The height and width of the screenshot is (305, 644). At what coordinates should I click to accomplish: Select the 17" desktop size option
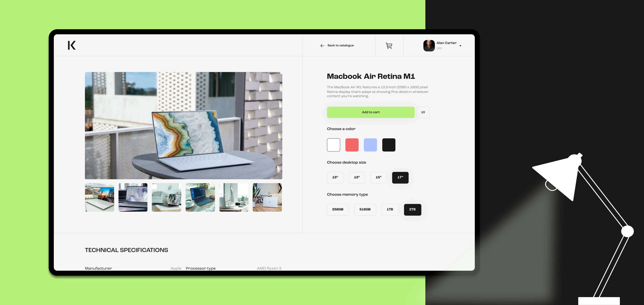click(x=400, y=178)
